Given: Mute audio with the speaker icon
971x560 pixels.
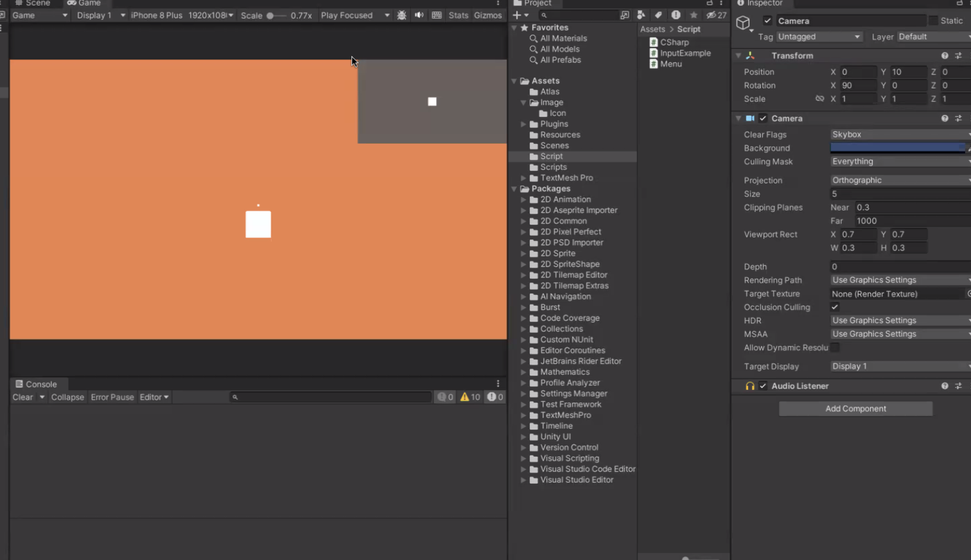Looking at the screenshot, I should (419, 15).
